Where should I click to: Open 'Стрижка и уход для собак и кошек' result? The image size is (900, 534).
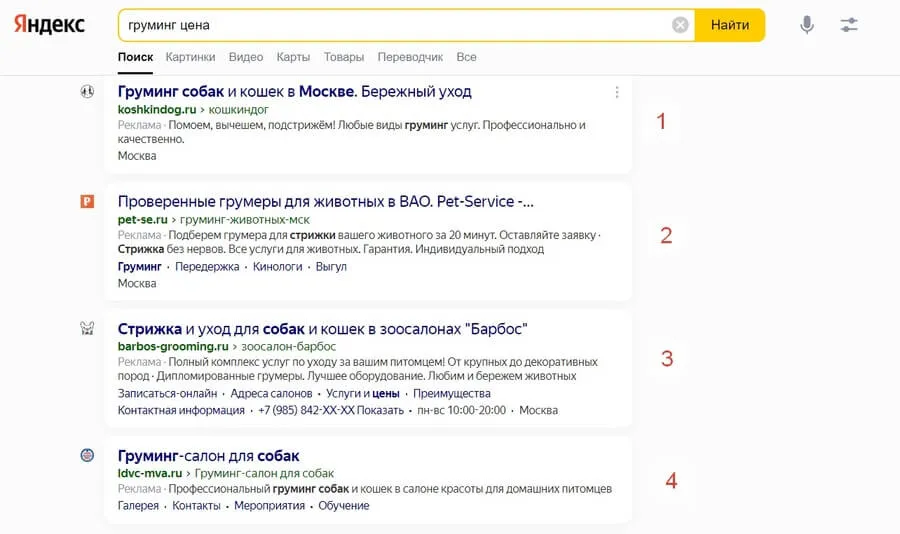323,329
